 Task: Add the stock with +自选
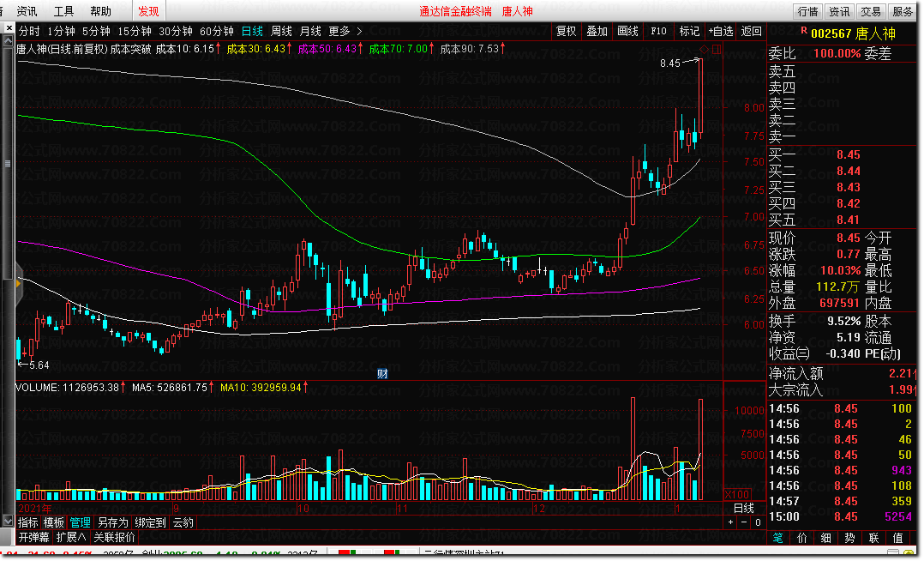coord(721,31)
